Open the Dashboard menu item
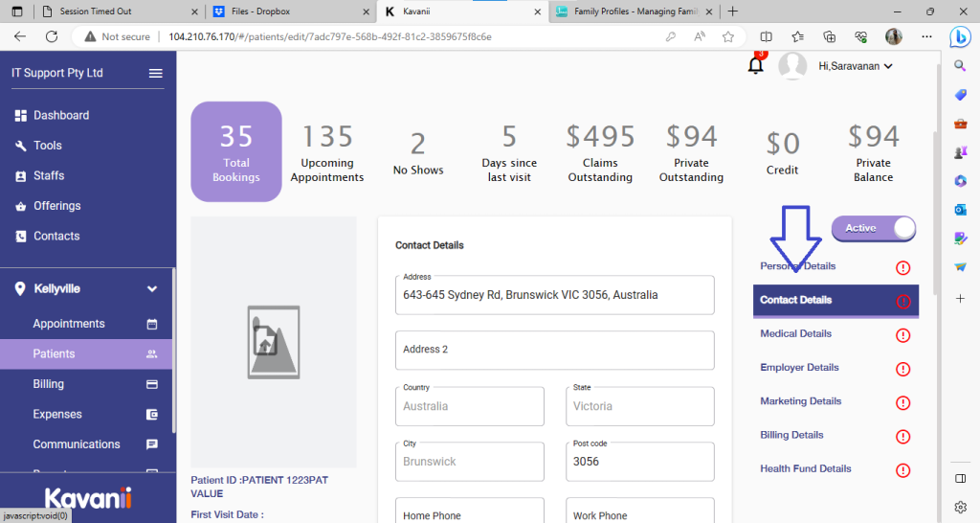Viewport: 980px width, 523px height. point(61,116)
